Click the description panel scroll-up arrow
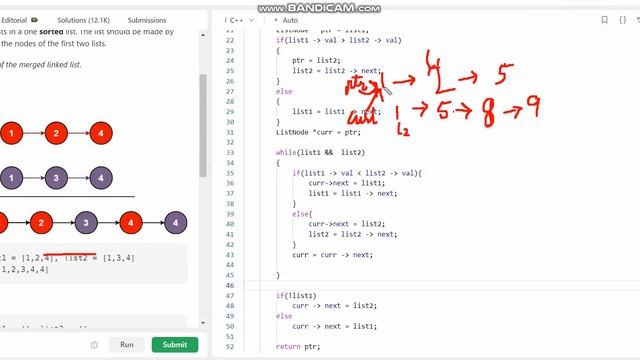 point(203,36)
